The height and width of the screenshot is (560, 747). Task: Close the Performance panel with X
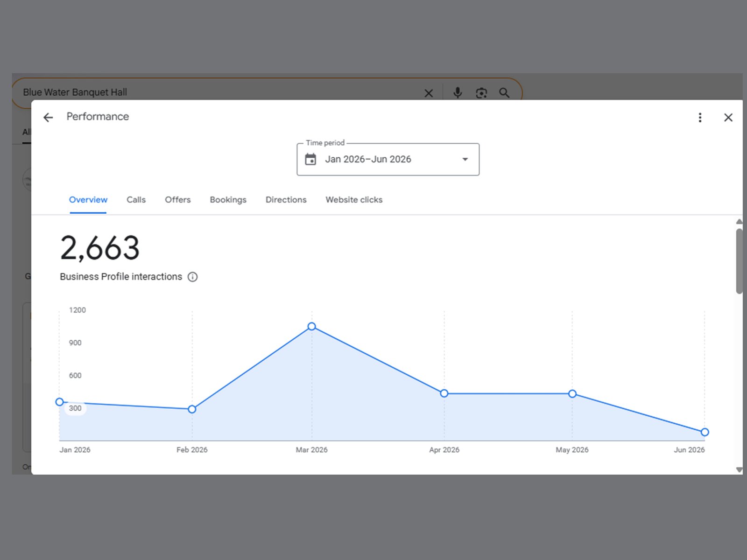[728, 117]
